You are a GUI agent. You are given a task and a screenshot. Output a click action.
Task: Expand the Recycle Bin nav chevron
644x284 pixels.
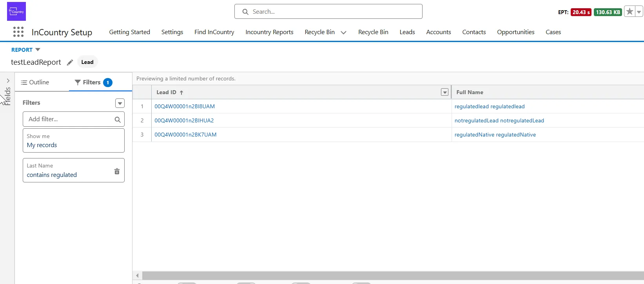coord(343,33)
